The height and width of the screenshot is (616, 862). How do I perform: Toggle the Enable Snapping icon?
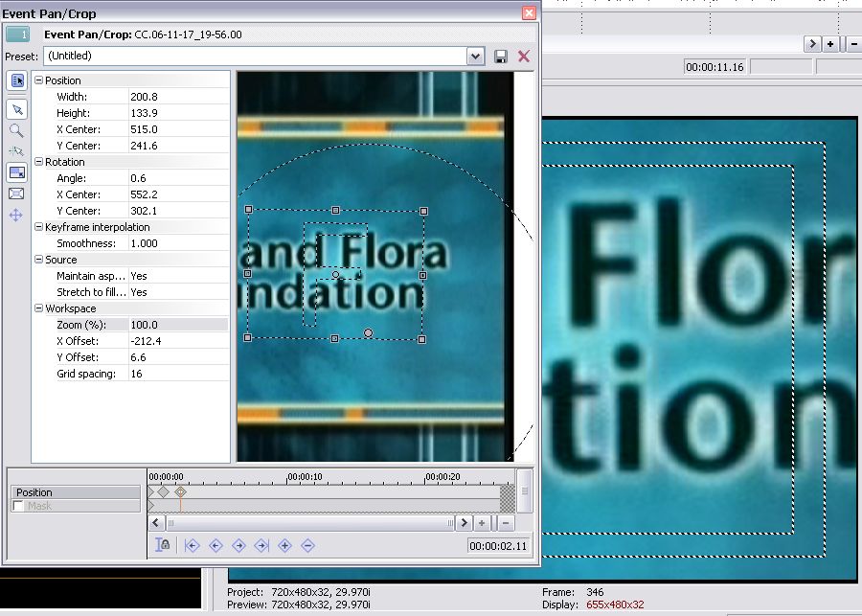[x=16, y=150]
